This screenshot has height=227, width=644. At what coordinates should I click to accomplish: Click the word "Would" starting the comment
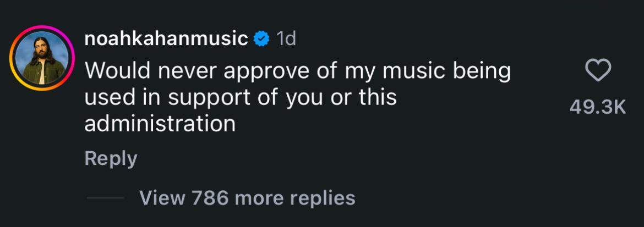click(117, 71)
